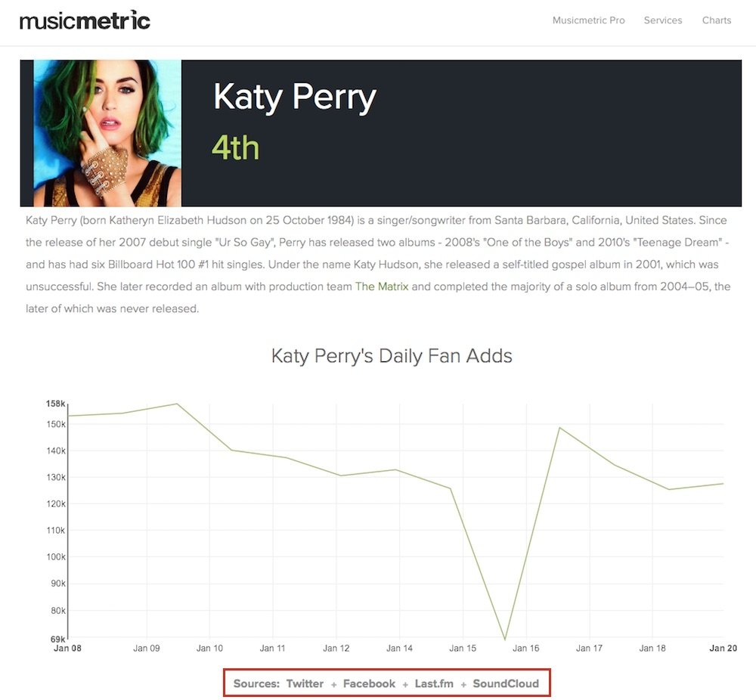The height and width of the screenshot is (700, 756).
Task: Select the Twitter source
Action: tap(305, 683)
